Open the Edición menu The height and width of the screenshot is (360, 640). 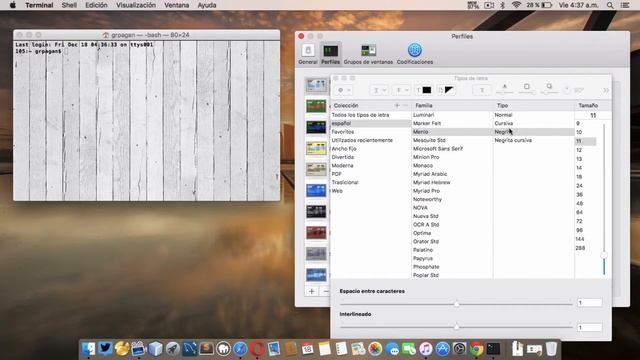click(x=96, y=5)
